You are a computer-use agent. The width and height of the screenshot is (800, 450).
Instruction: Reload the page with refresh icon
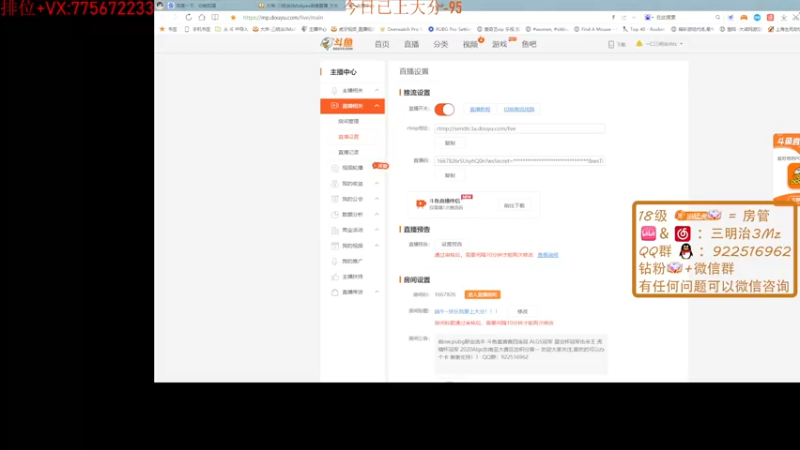point(189,17)
